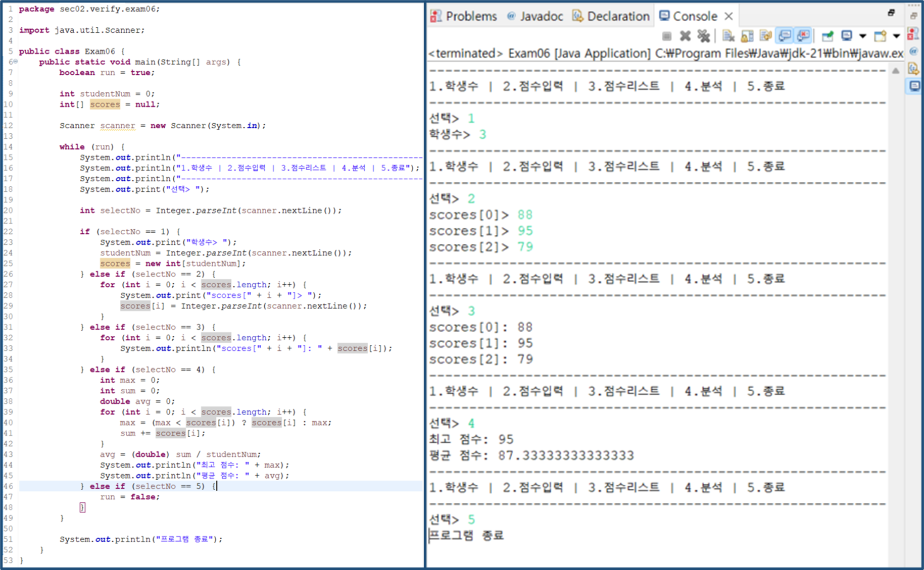
Task: Click console line '선택> 5'
Action: click(x=452, y=520)
